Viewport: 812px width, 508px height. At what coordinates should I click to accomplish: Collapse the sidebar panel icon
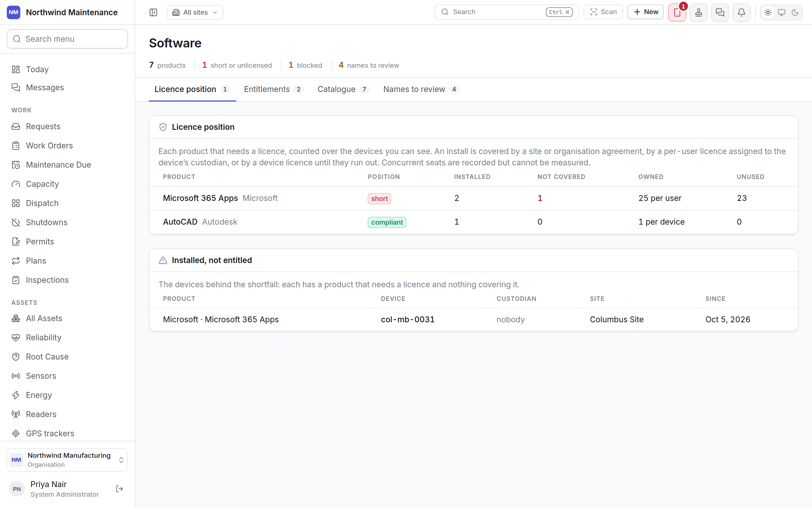point(153,12)
